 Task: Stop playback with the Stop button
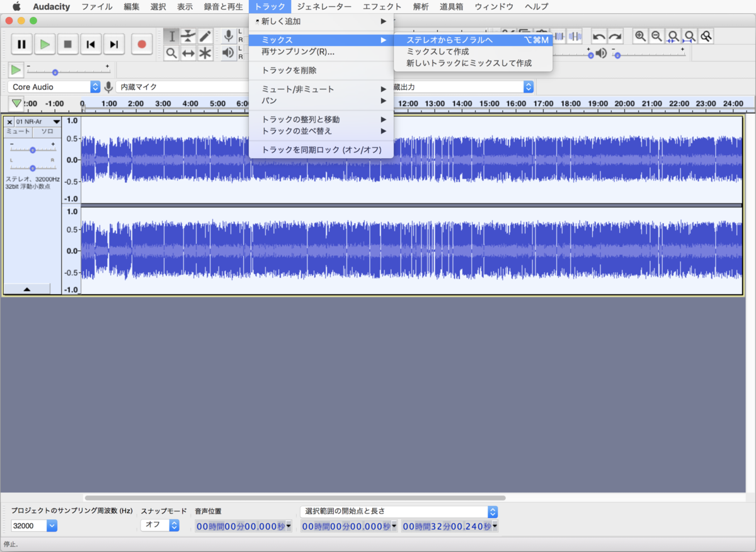(x=67, y=44)
